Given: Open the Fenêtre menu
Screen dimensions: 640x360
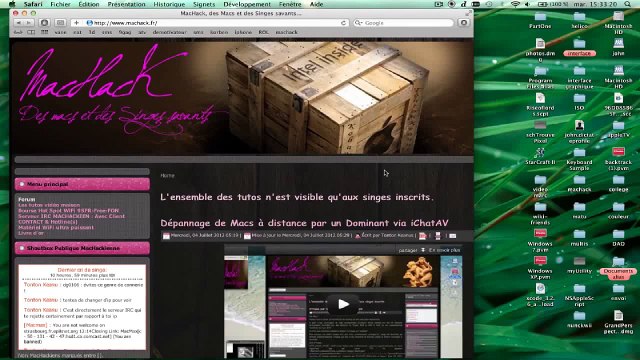Looking at the screenshot, I should click(x=290, y=4).
